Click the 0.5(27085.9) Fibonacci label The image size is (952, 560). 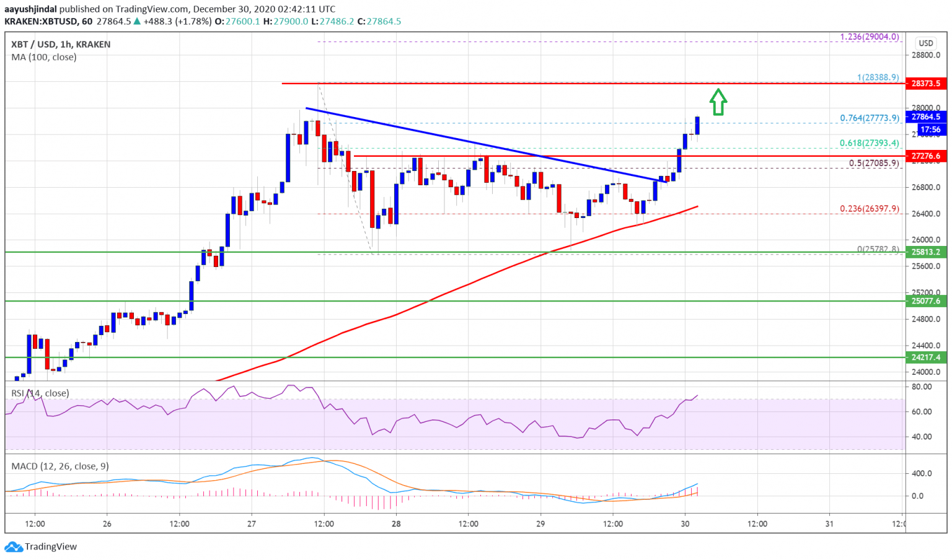(x=874, y=164)
